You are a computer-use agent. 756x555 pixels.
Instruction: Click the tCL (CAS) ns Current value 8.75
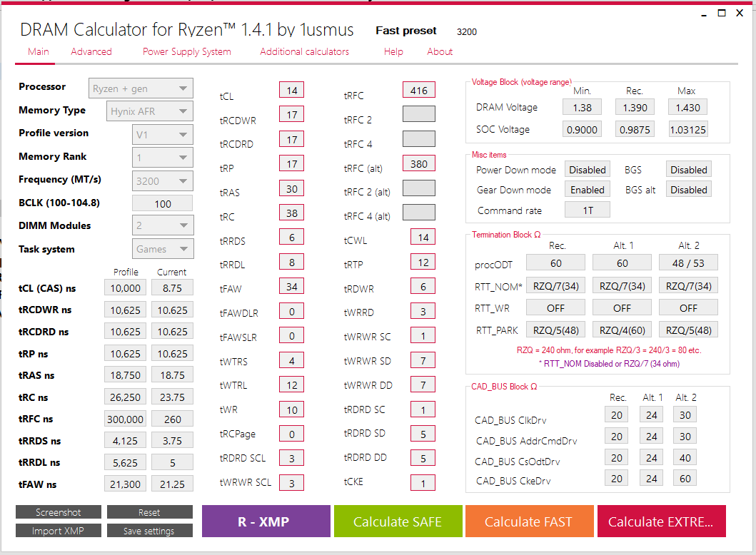pos(172,288)
